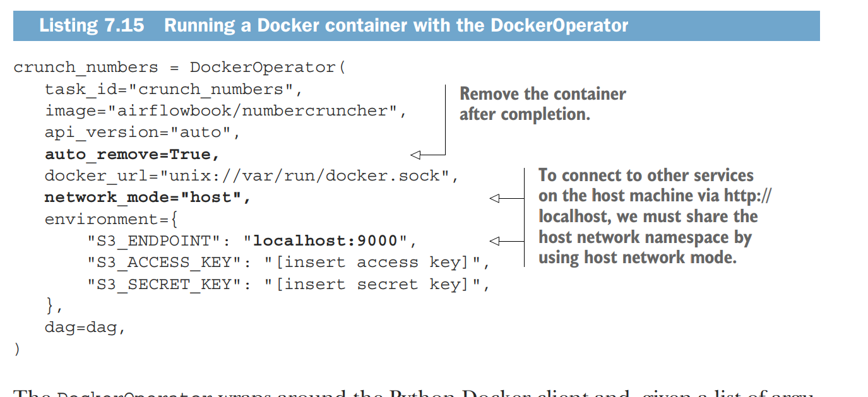868x397 pixels.
Task: Click the host network mode annotation text
Action: pyautogui.click(x=654, y=216)
